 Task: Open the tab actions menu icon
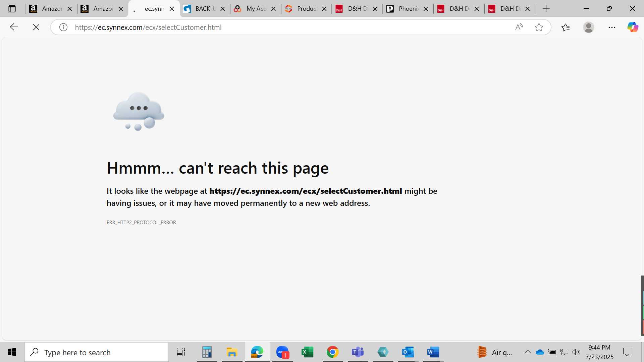(x=12, y=9)
